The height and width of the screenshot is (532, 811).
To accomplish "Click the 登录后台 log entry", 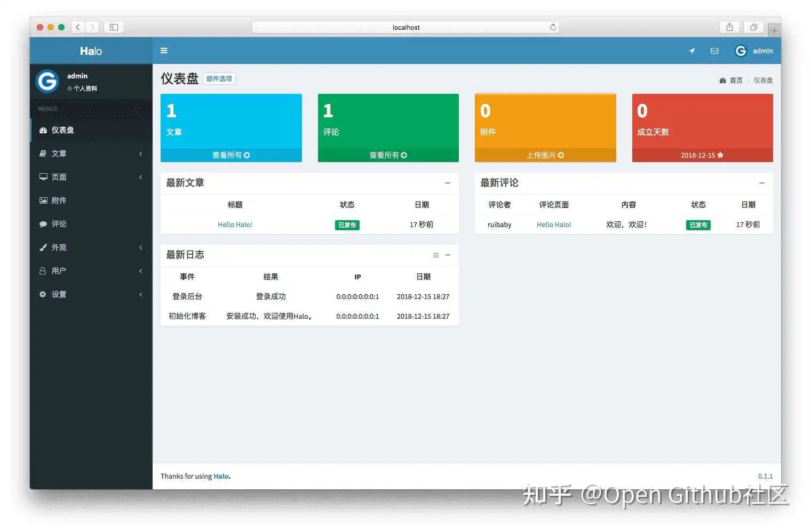I will [187, 296].
